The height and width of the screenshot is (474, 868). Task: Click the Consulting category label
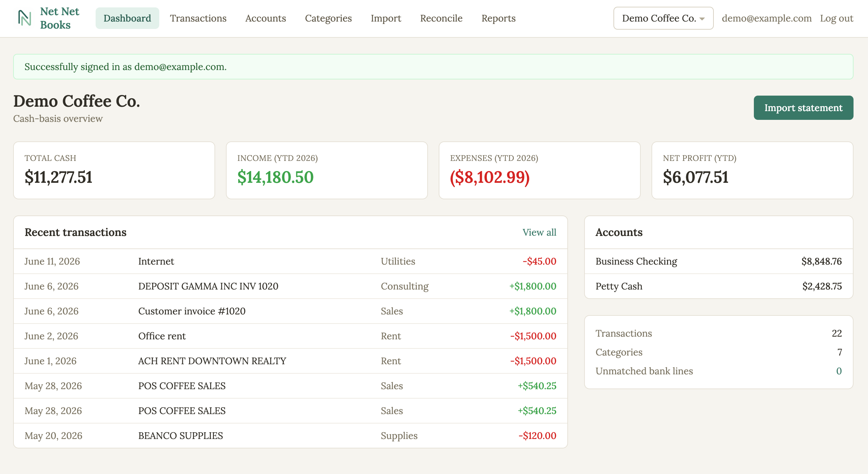tap(404, 286)
